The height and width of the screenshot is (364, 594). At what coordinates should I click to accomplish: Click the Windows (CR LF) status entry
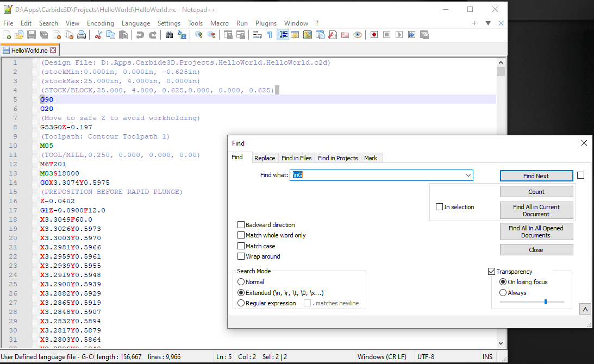pyautogui.click(x=382, y=357)
